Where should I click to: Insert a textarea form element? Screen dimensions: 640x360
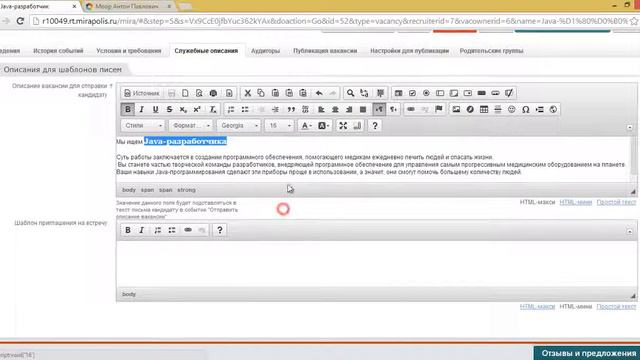(454, 93)
